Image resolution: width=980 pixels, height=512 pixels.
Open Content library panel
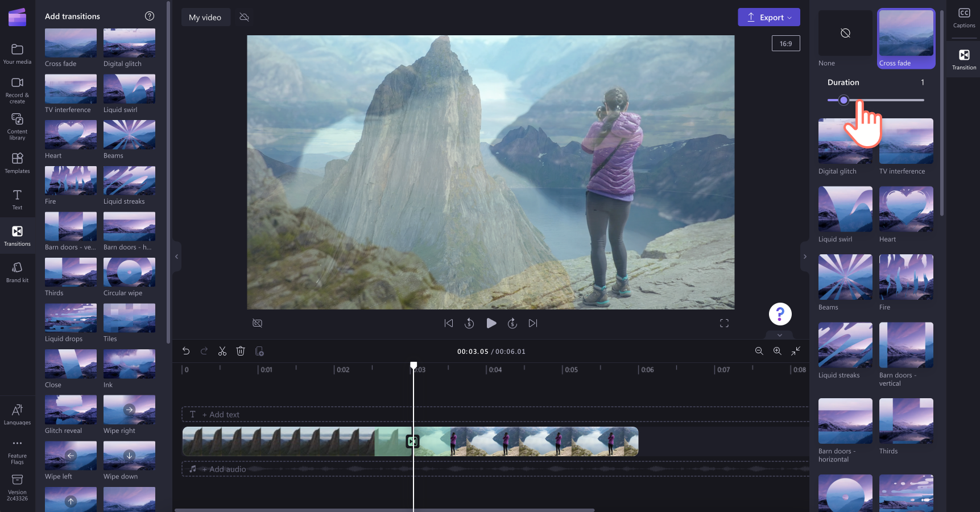17,126
